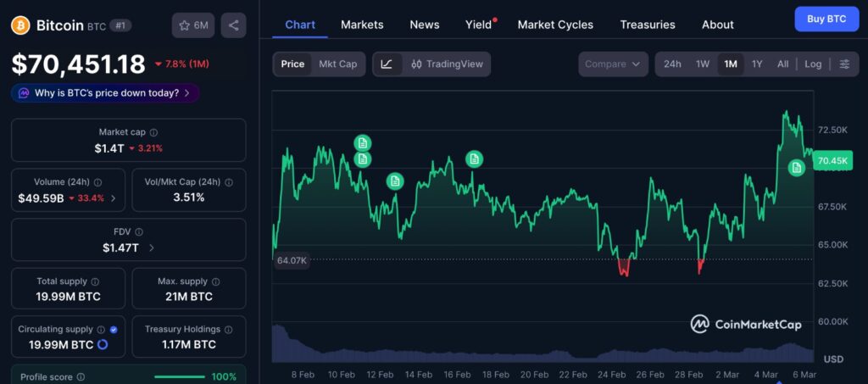
Task: Click the 21M BTC max supply value
Action: coord(189,297)
